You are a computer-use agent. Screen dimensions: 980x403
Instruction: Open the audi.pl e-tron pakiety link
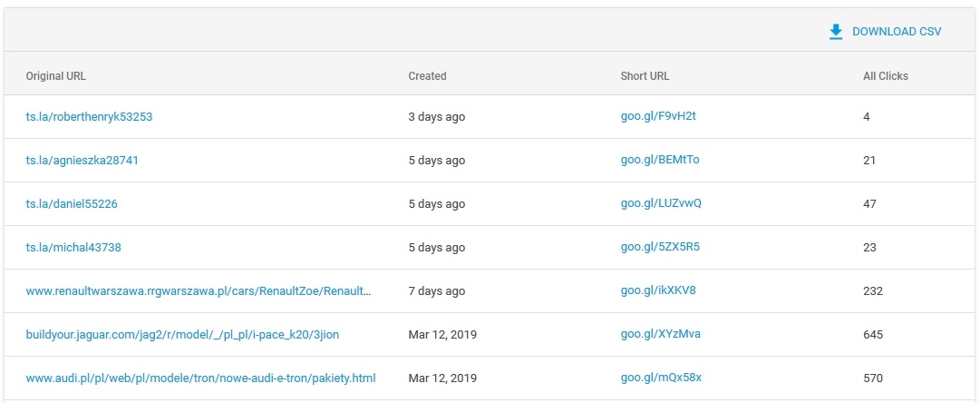pos(200,378)
